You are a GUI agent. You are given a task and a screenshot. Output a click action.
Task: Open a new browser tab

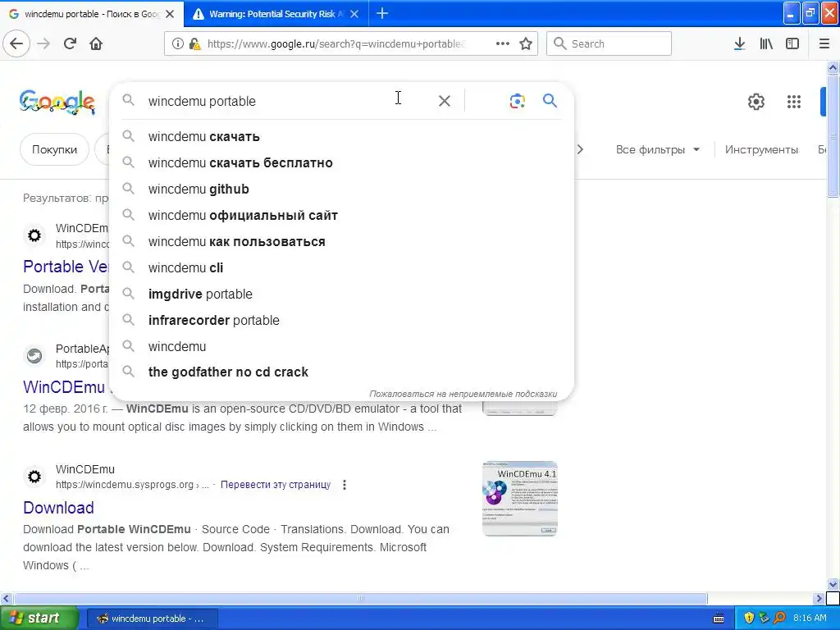[382, 13]
